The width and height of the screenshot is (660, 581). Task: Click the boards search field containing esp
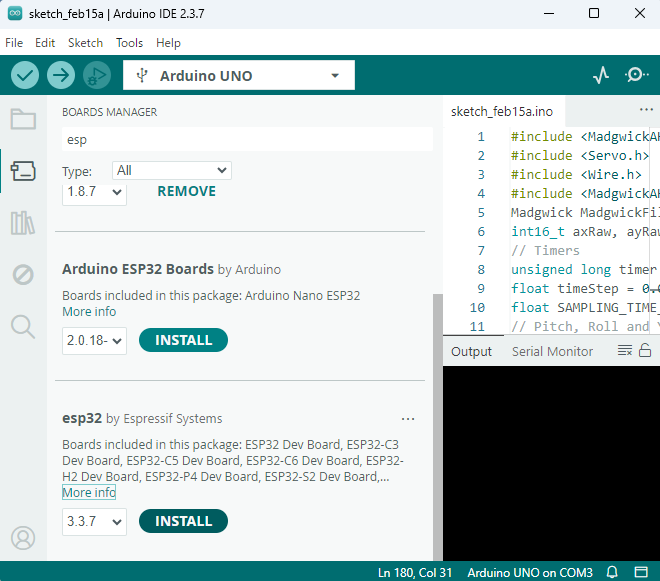pyautogui.click(x=247, y=140)
